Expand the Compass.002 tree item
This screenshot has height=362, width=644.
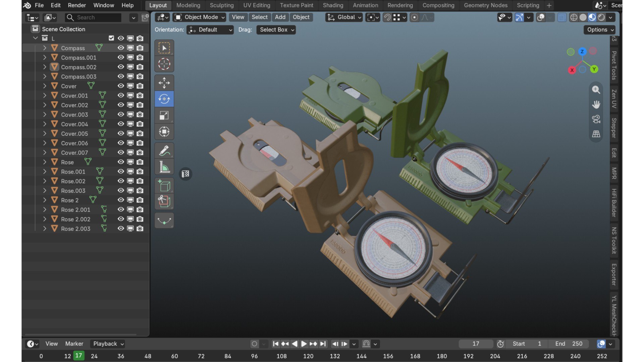[x=45, y=67]
